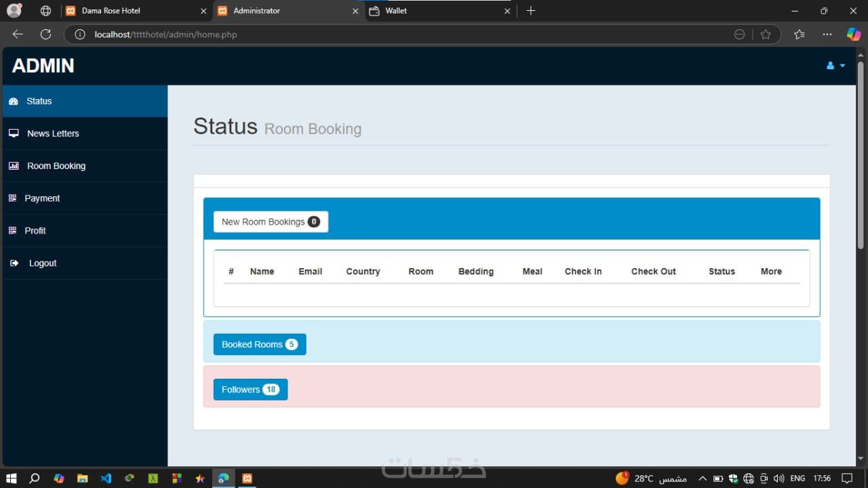Close the Wallet tab

click(x=507, y=11)
